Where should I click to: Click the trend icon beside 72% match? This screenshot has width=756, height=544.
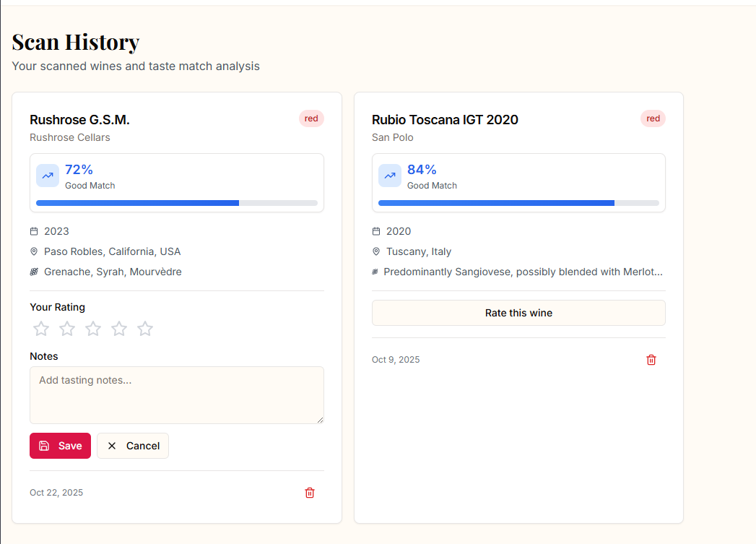(x=48, y=176)
